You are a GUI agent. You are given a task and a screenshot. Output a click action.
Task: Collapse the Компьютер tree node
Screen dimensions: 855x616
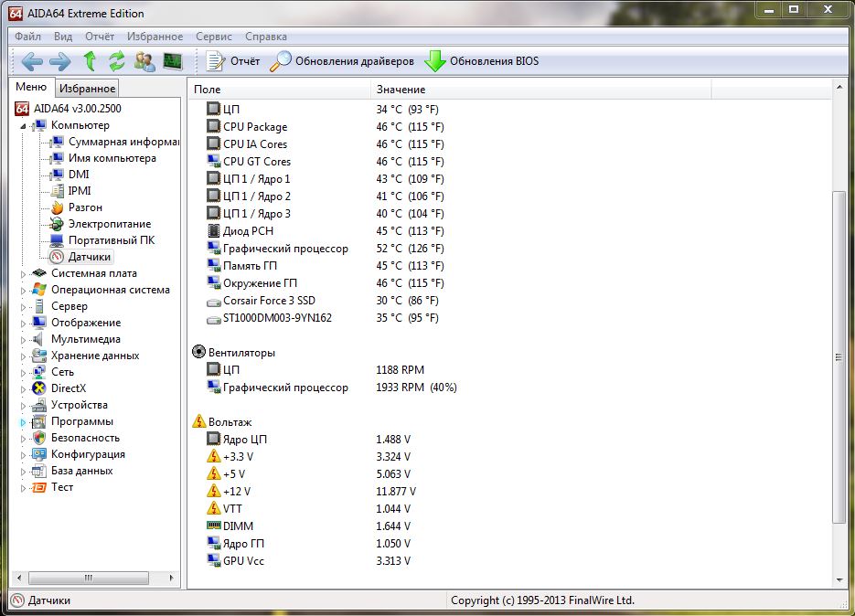23,126
